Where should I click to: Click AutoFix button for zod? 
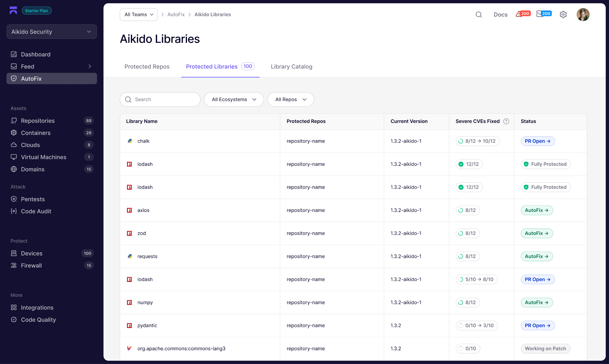pos(537,233)
